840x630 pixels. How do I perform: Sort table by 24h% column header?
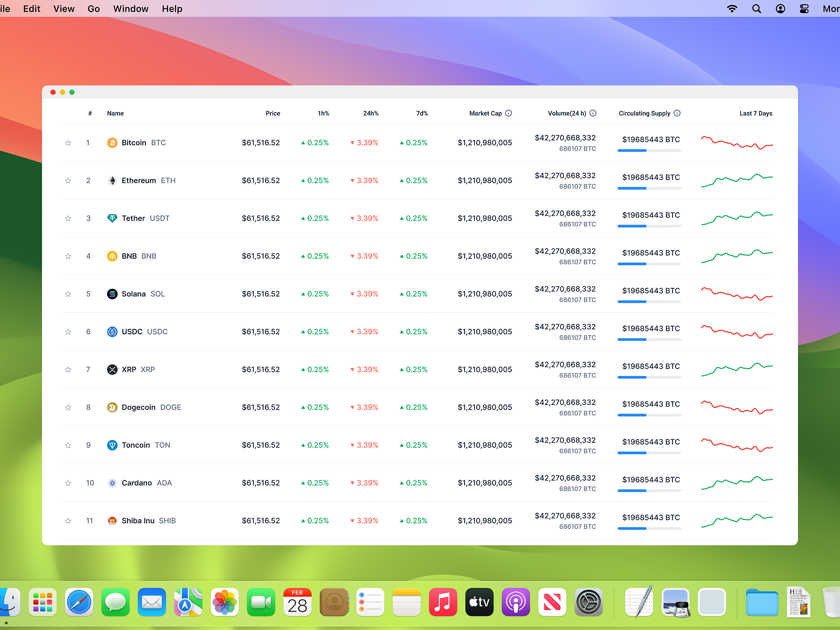[371, 113]
